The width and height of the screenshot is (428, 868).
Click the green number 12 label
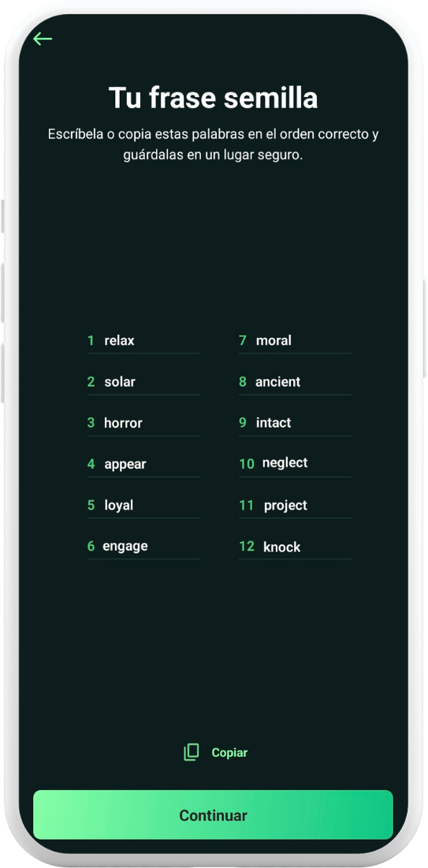pyautogui.click(x=247, y=547)
